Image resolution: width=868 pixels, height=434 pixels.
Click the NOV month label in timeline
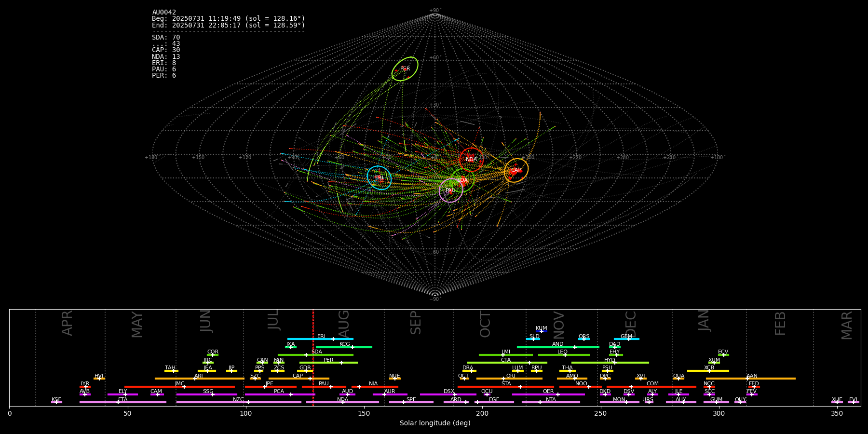[x=558, y=324]
